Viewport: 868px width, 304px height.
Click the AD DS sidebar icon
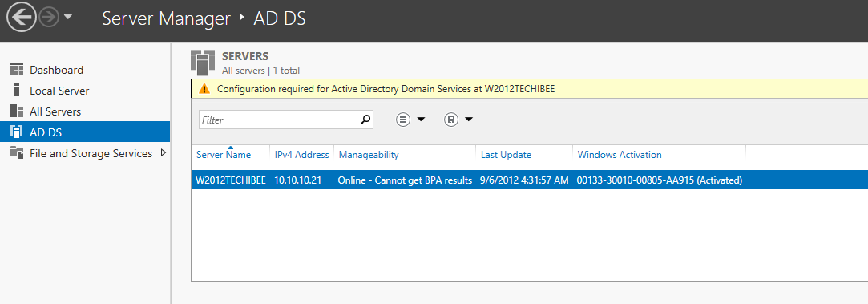pos(17,132)
